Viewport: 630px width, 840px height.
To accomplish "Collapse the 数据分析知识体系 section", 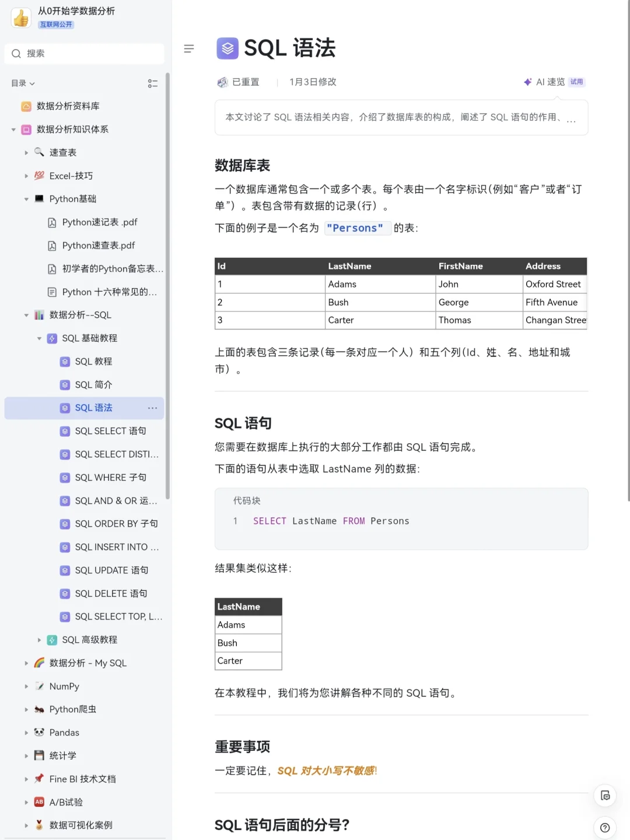I will click(x=13, y=129).
